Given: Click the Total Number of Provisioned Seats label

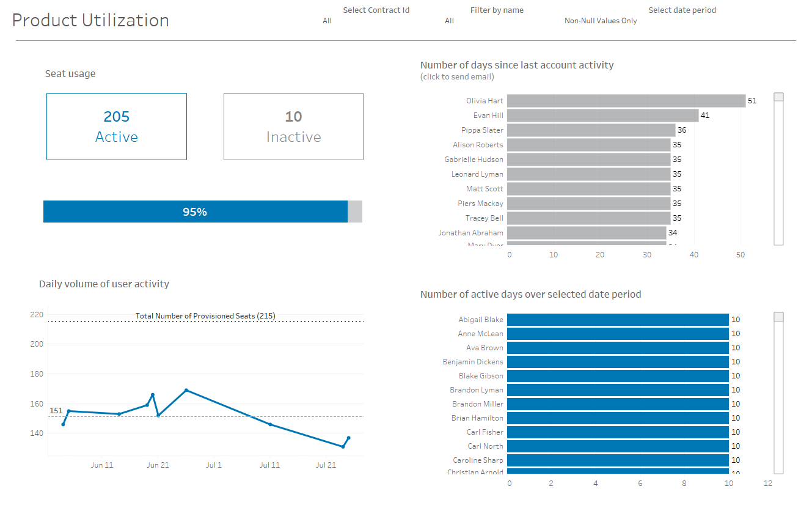Looking at the screenshot, I should 205,316.
